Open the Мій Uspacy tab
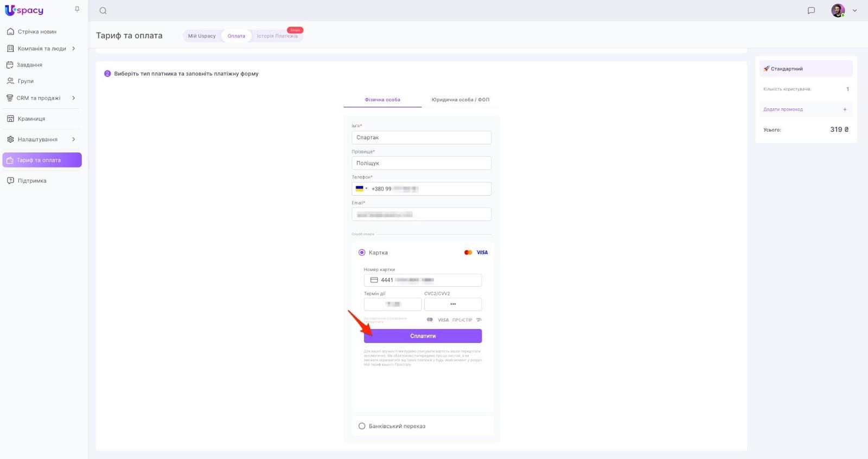868x459 pixels. [x=202, y=36]
